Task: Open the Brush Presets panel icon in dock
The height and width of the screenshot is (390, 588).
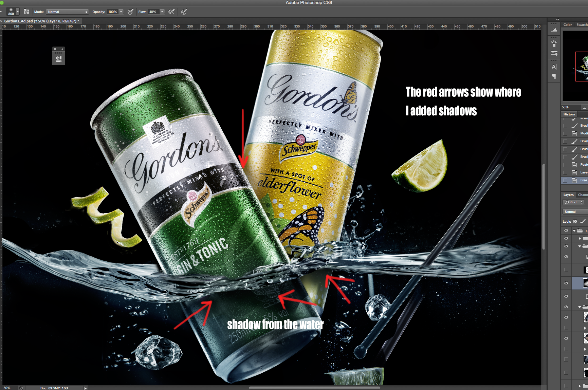Action: coord(554,53)
